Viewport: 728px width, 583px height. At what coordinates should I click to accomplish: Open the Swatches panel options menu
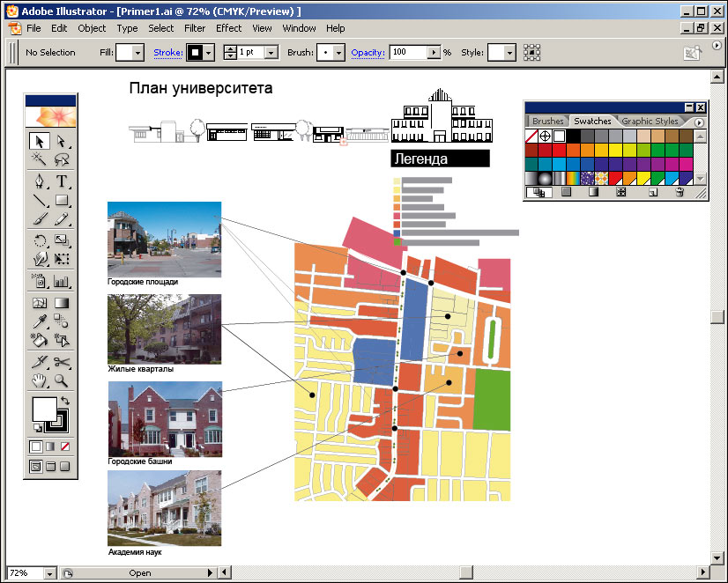coord(699,122)
